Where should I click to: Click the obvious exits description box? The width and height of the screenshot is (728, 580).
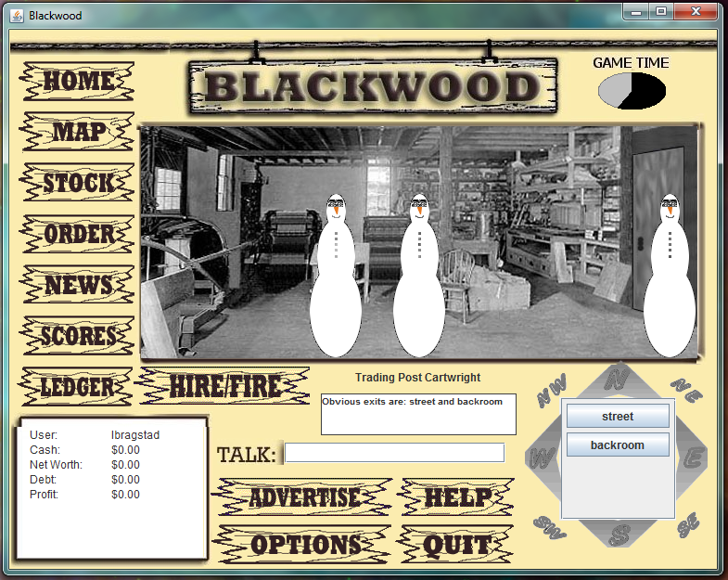[418, 414]
